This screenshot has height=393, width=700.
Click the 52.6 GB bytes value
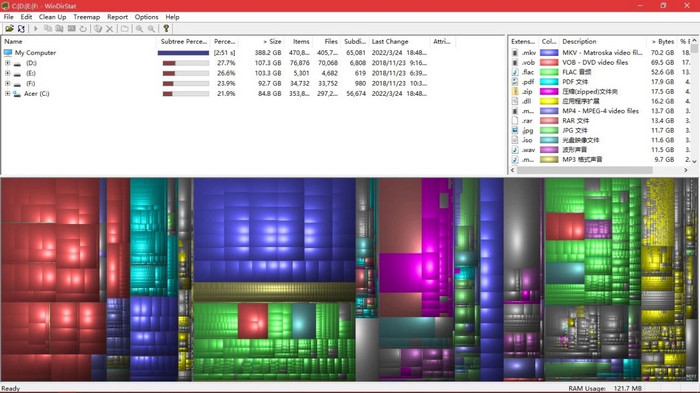(x=662, y=72)
